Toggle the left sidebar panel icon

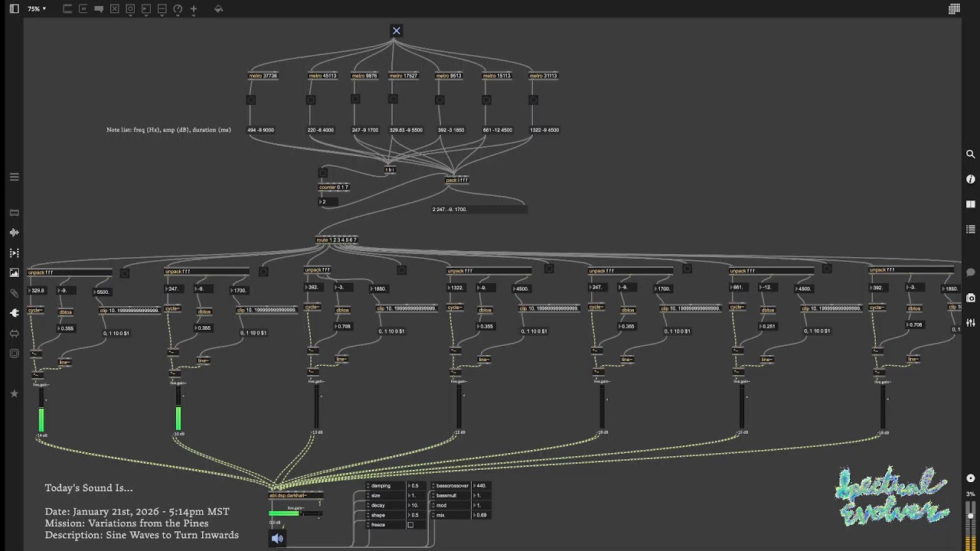point(14,9)
